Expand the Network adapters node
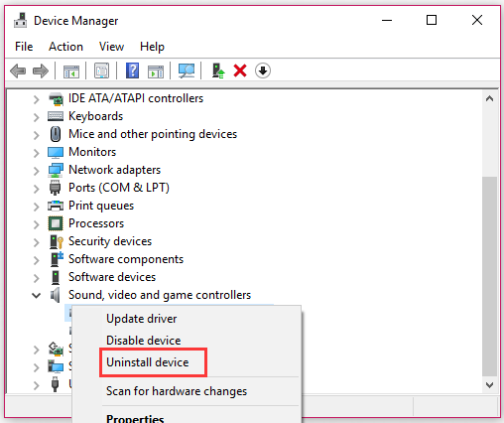 (x=37, y=171)
